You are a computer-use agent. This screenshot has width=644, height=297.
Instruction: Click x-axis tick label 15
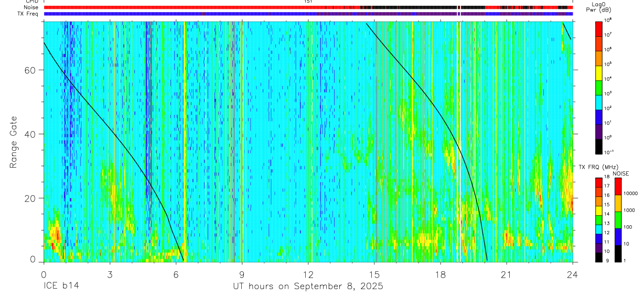pyautogui.click(x=374, y=274)
